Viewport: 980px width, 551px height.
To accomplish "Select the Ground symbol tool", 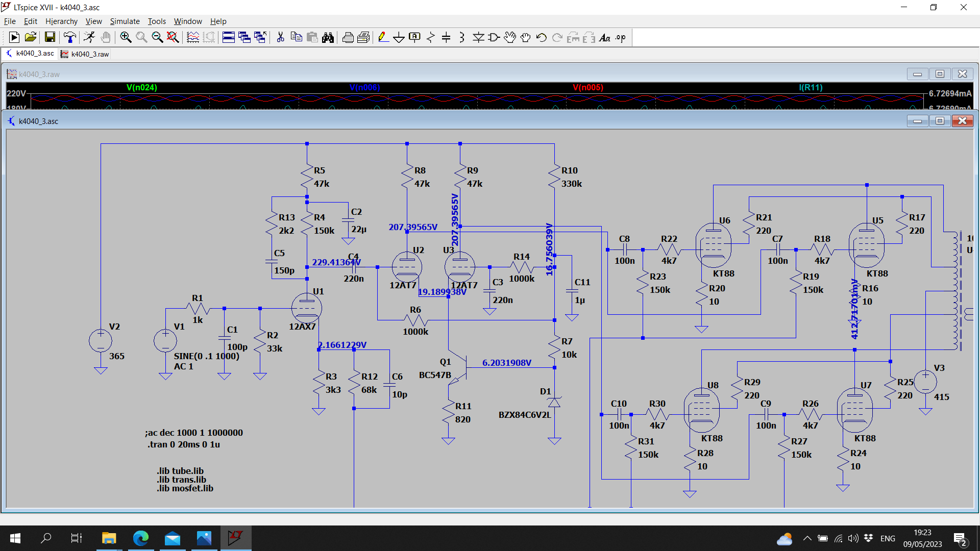I will point(399,37).
